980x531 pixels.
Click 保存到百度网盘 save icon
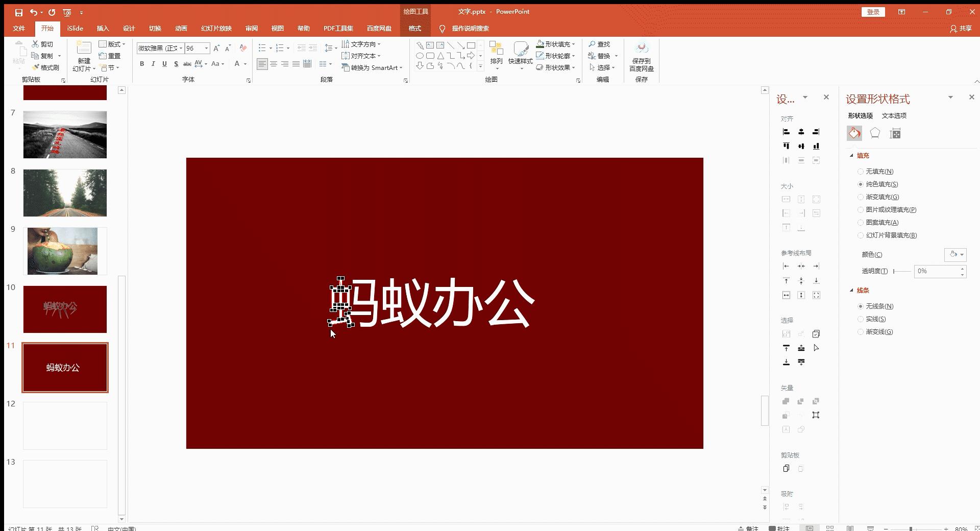point(642,55)
